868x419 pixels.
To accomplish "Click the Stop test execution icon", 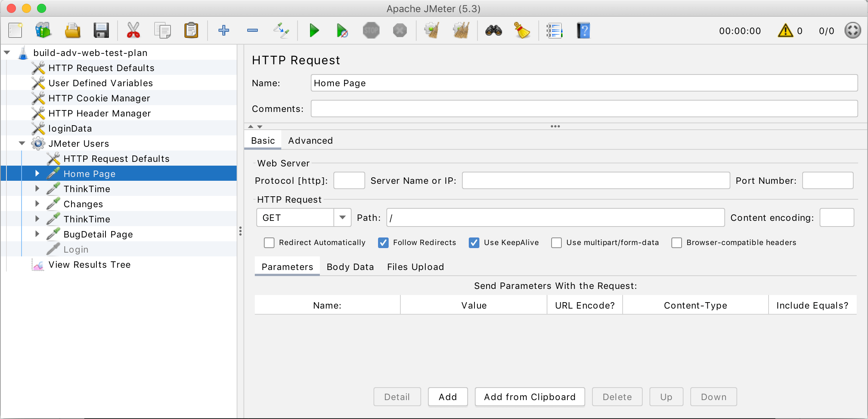I will (372, 30).
